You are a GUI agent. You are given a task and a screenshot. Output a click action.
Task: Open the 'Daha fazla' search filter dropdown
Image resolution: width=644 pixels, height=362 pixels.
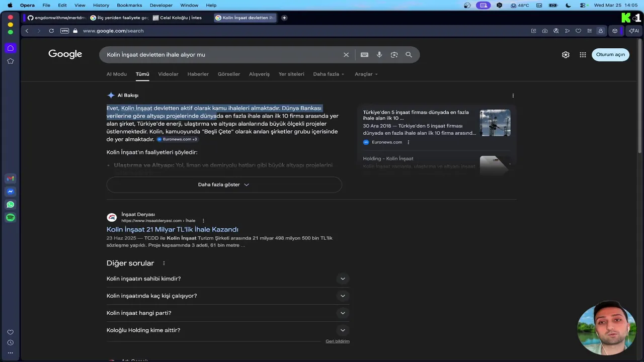pos(329,74)
